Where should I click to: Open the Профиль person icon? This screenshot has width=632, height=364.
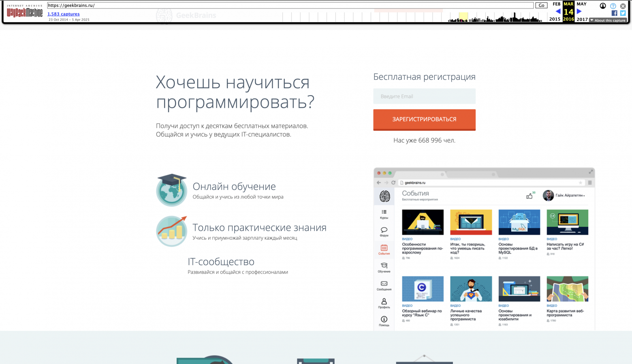tap(384, 302)
